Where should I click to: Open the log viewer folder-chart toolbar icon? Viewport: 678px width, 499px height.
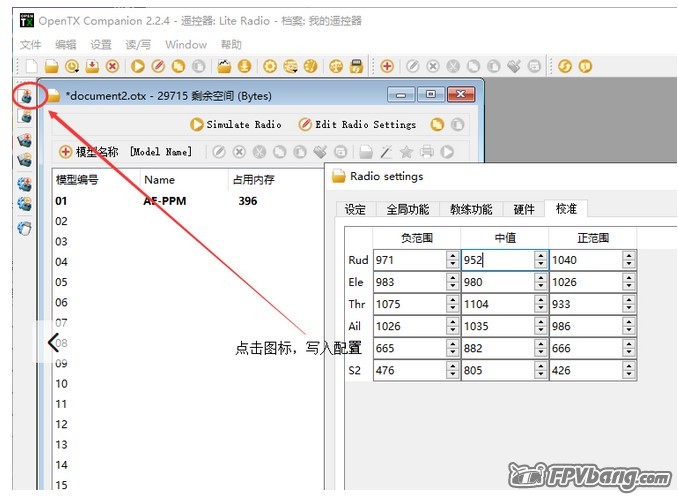[x=224, y=66]
